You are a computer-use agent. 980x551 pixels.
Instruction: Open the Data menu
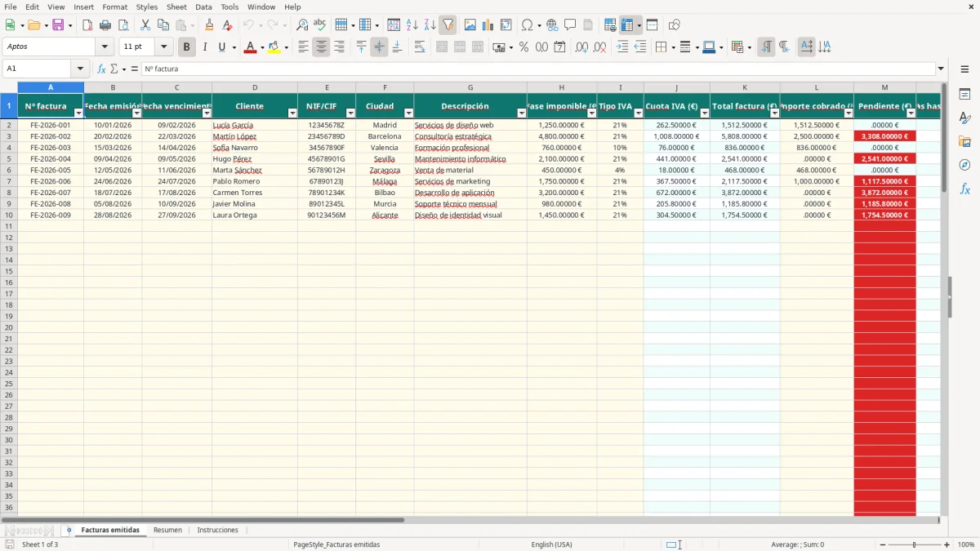pyautogui.click(x=203, y=7)
